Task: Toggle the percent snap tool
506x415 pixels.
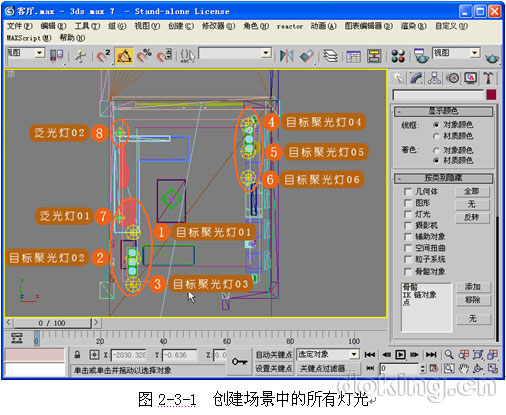Action: pyautogui.click(x=144, y=56)
